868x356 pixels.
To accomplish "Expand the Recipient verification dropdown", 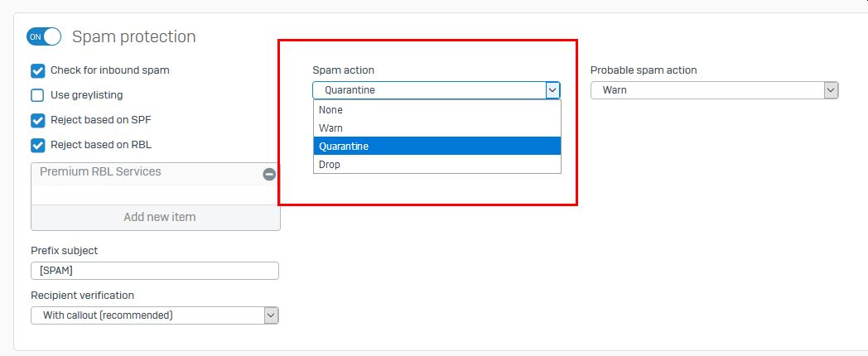I will point(154,315).
